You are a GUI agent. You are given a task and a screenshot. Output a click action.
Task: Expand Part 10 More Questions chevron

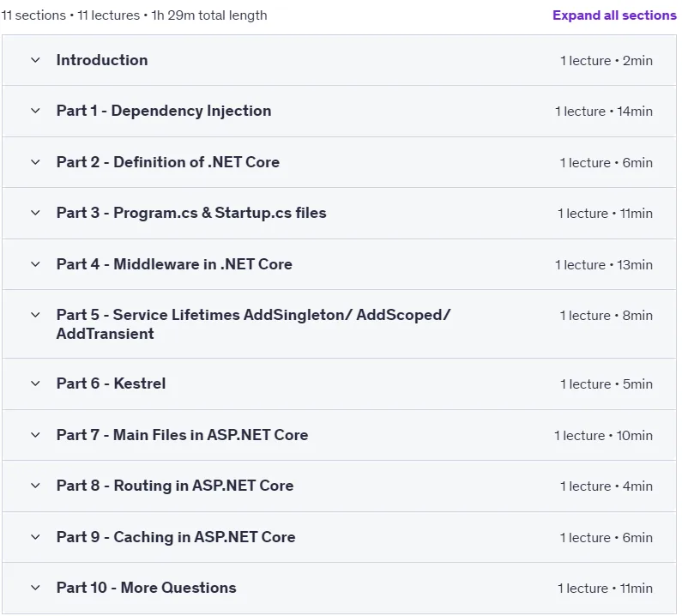pyautogui.click(x=36, y=588)
